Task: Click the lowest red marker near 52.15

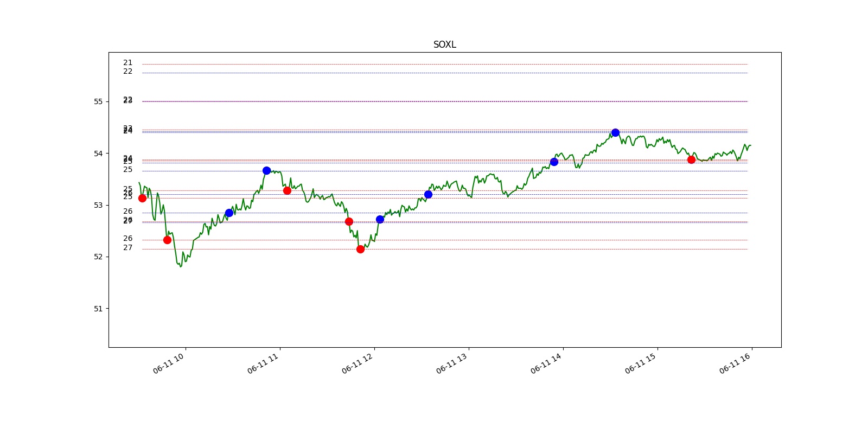Action: coord(360,249)
